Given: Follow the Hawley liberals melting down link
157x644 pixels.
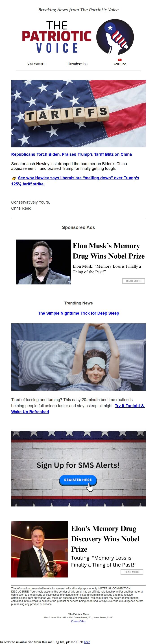Looking at the screenshot, I should click(x=75, y=181).
